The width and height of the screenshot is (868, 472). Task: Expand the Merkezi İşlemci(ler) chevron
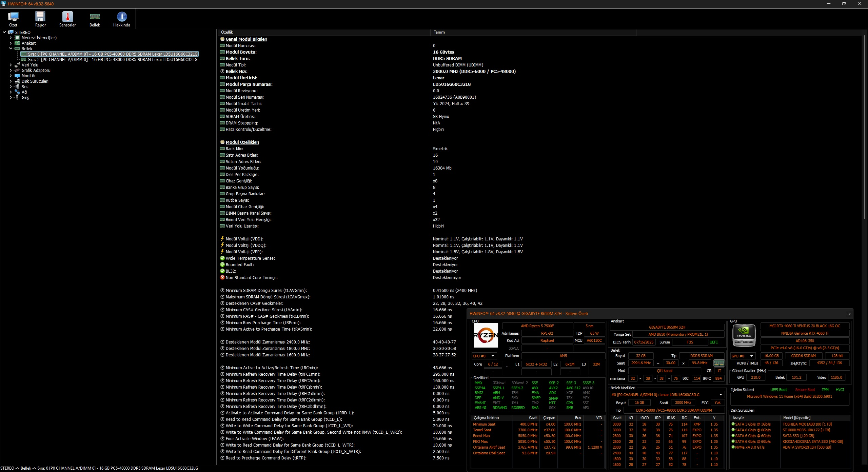pyautogui.click(x=11, y=38)
